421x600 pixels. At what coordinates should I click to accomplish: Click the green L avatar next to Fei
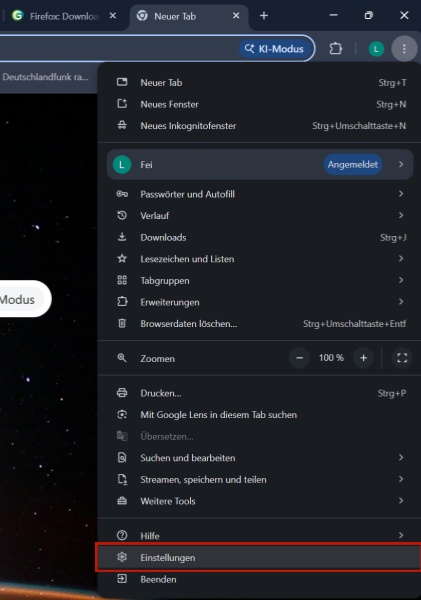tap(122, 165)
